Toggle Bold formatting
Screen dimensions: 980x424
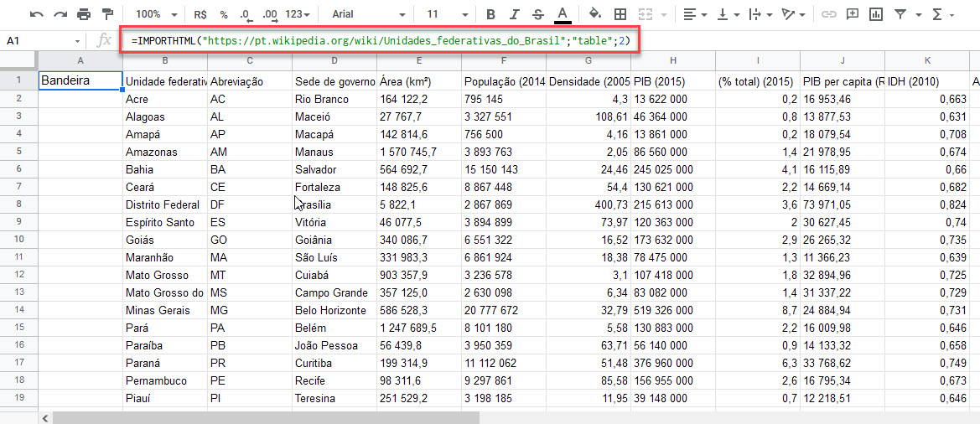(x=490, y=13)
